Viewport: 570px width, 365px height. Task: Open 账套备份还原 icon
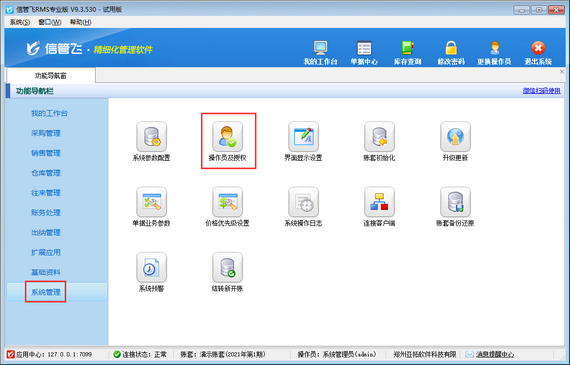click(x=455, y=202)
